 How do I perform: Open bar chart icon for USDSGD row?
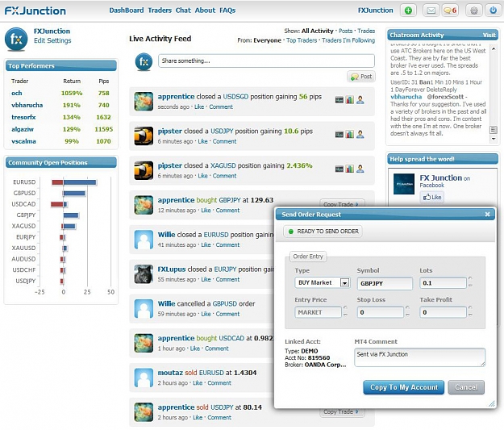350,100
